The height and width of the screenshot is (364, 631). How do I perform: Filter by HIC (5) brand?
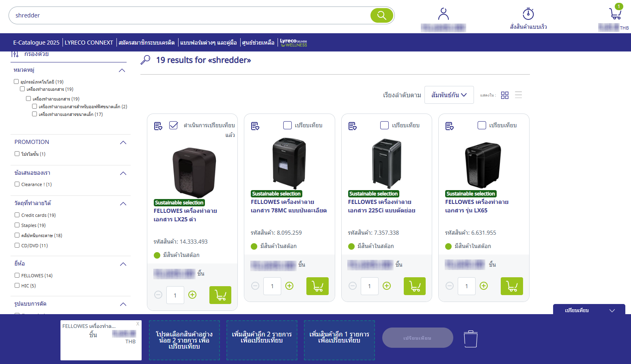coord(17,285)
